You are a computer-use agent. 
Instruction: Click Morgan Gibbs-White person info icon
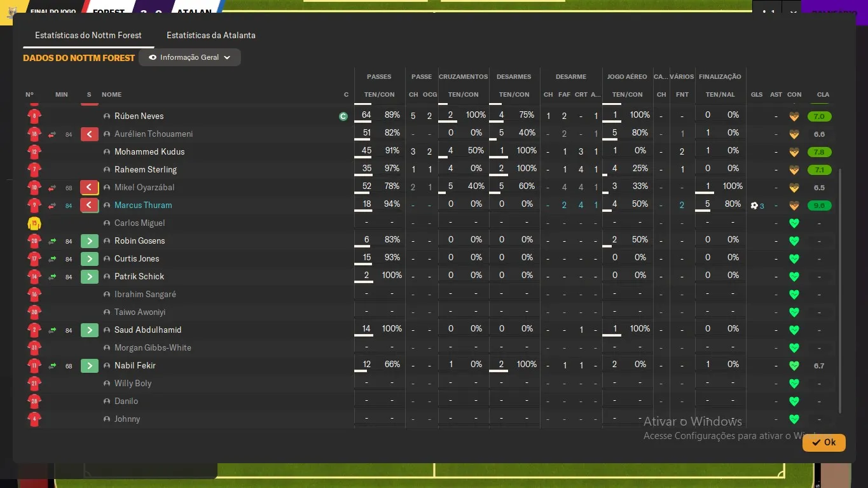[107, 348]
